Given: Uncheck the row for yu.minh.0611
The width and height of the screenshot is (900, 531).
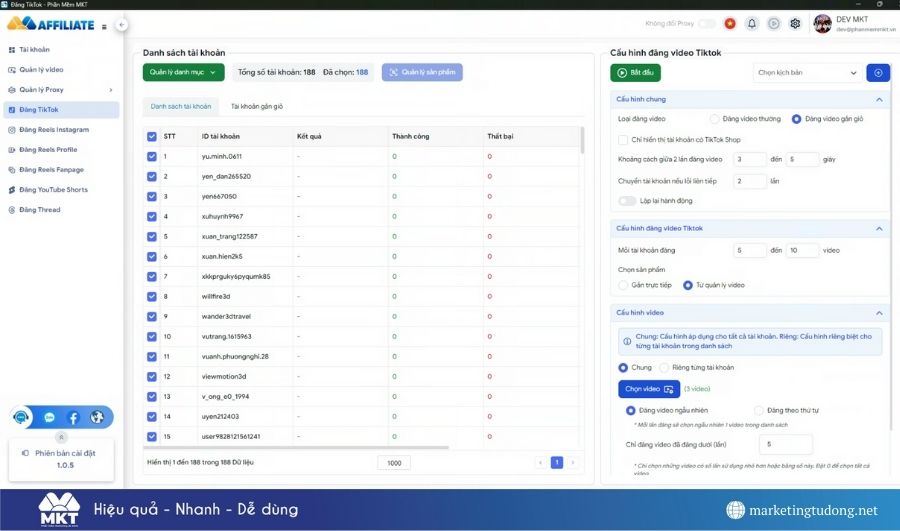Looking at the screenshot, I should point(152,157).
